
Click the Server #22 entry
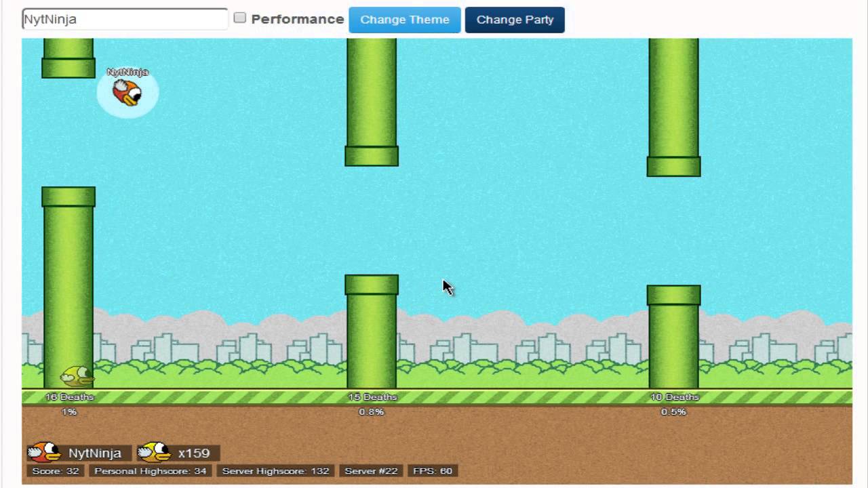371,471
